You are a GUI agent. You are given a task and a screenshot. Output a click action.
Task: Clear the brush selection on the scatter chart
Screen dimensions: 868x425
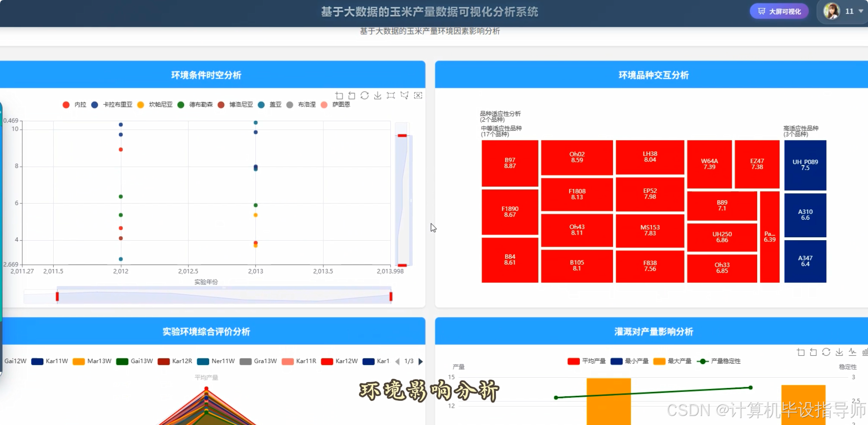(418, 95)
